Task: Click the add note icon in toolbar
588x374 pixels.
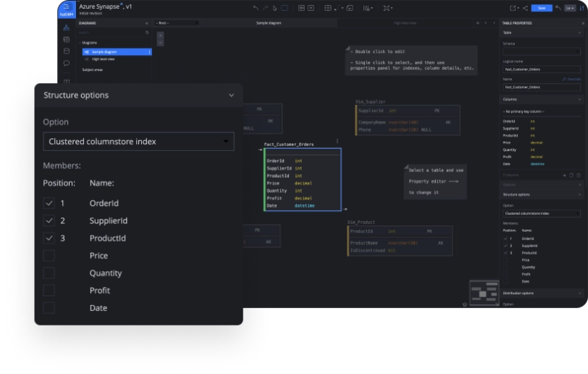Action: pyautogui.click(x=350, y=8)
